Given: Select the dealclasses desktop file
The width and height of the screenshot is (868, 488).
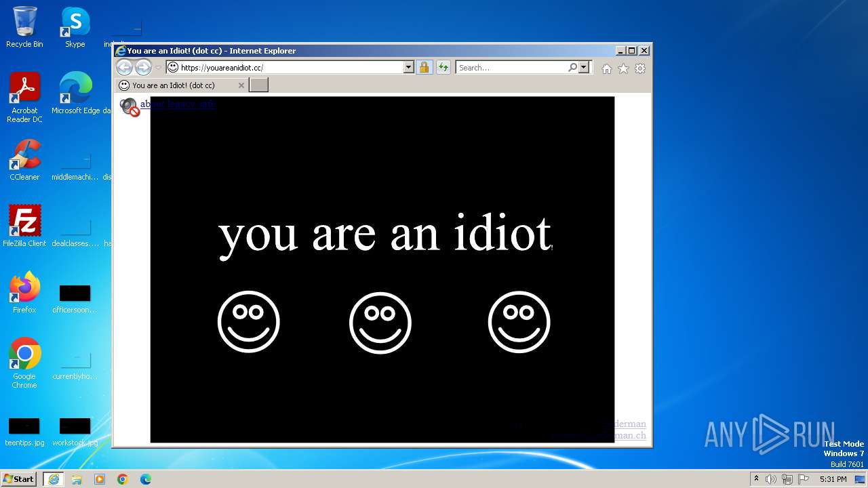Looking at the screenshot, I should pyautogui.click(x=75, y=232).
